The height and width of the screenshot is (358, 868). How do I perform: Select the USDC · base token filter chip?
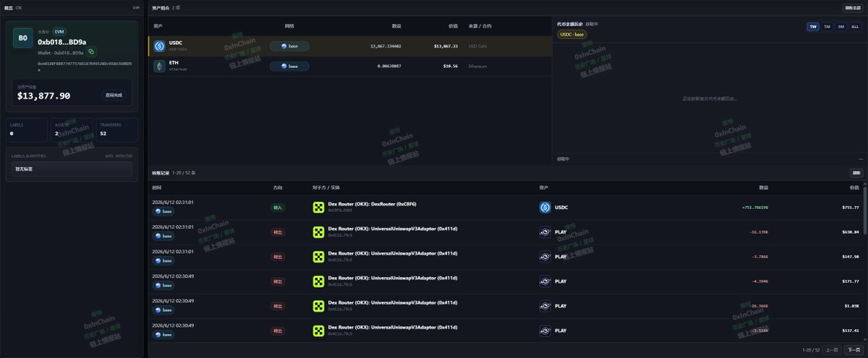pos(571,34)
